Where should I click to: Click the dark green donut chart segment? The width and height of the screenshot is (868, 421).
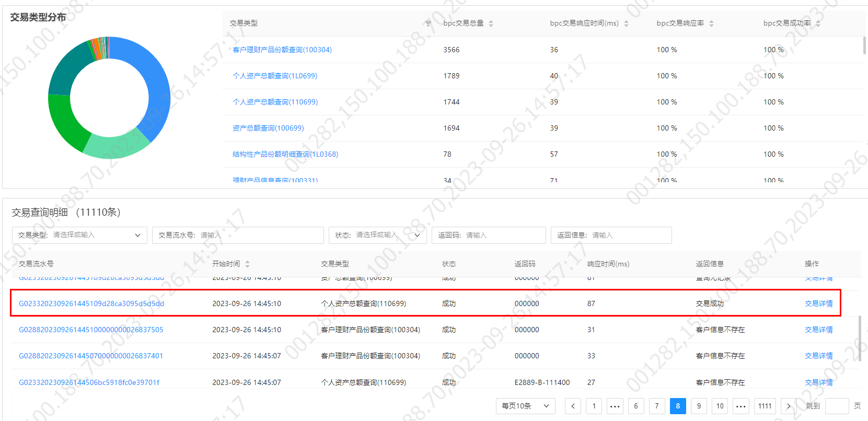65,121
